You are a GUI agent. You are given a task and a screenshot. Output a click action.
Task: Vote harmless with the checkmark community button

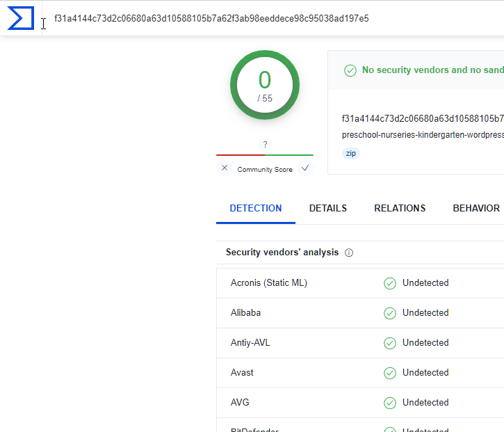(305, 168)
